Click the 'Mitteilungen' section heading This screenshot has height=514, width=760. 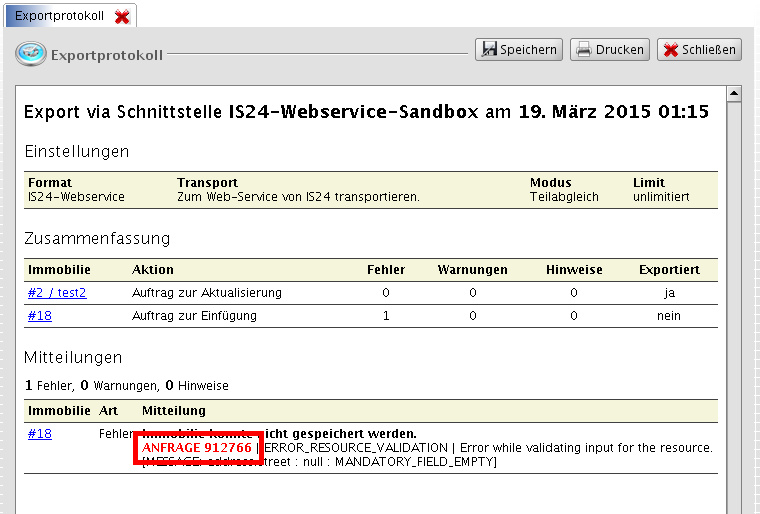click(73, 357)
